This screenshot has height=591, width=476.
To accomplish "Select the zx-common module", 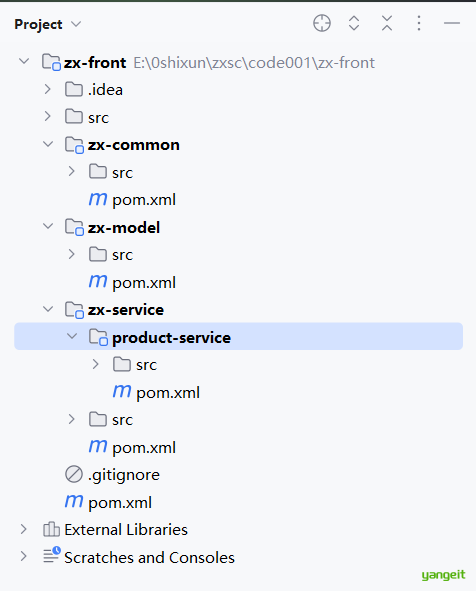I will 134,145.
